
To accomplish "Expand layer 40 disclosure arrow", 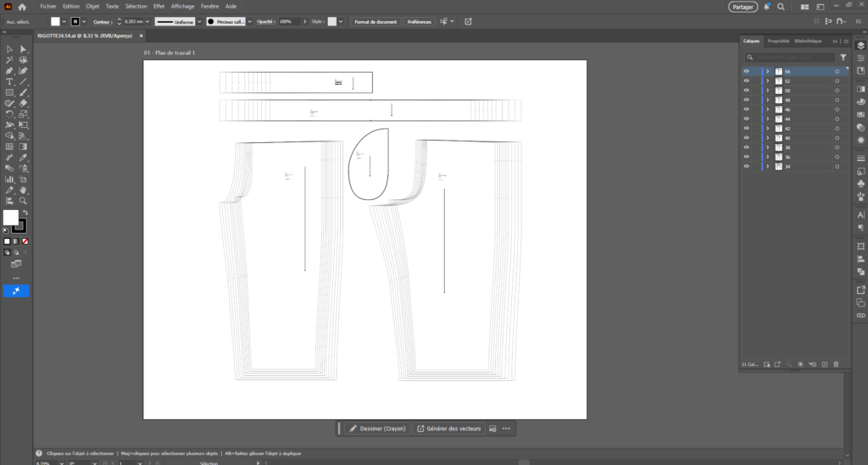I will [768, 138].
